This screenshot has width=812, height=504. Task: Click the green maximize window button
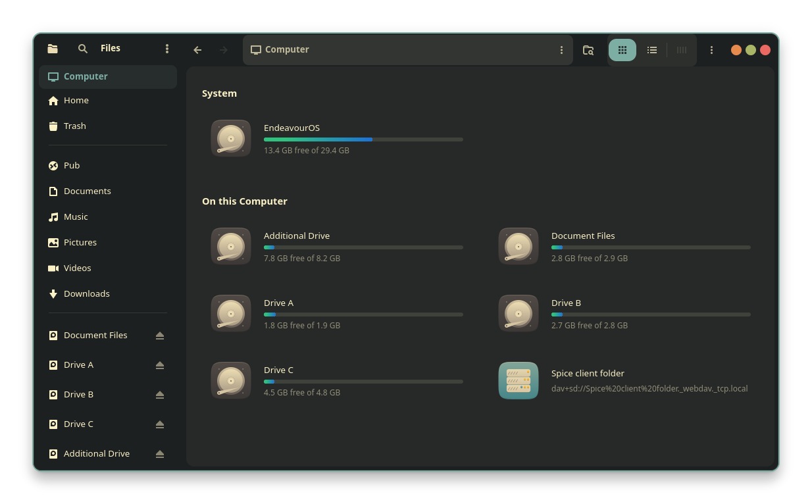751,50
